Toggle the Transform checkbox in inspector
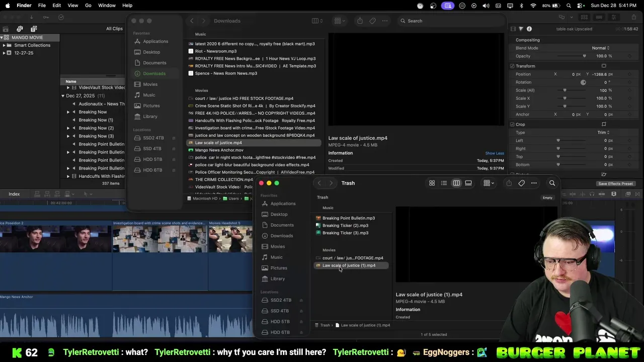The height and width of the screenshot is (362, 644). 512,66
